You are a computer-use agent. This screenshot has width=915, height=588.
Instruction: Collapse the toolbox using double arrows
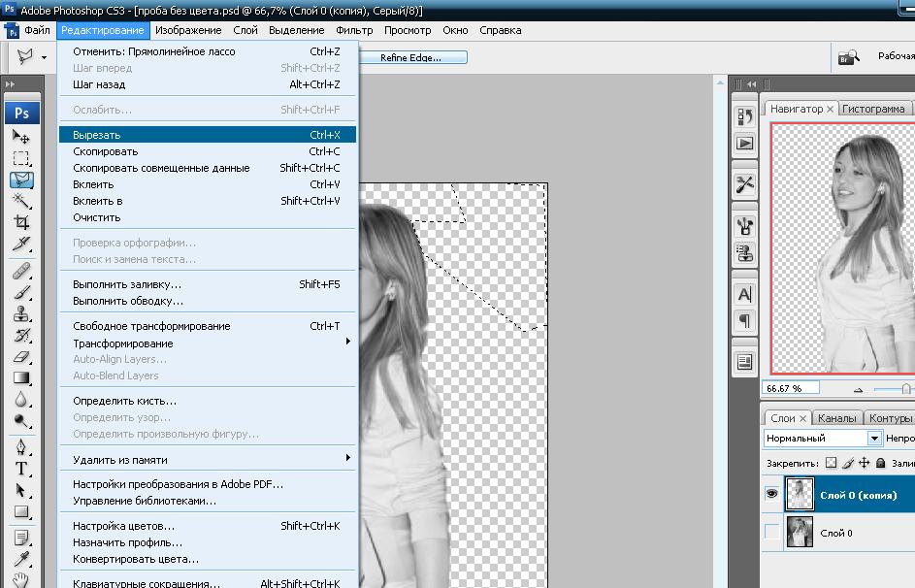pyautogui.click(x=10, y=84)
